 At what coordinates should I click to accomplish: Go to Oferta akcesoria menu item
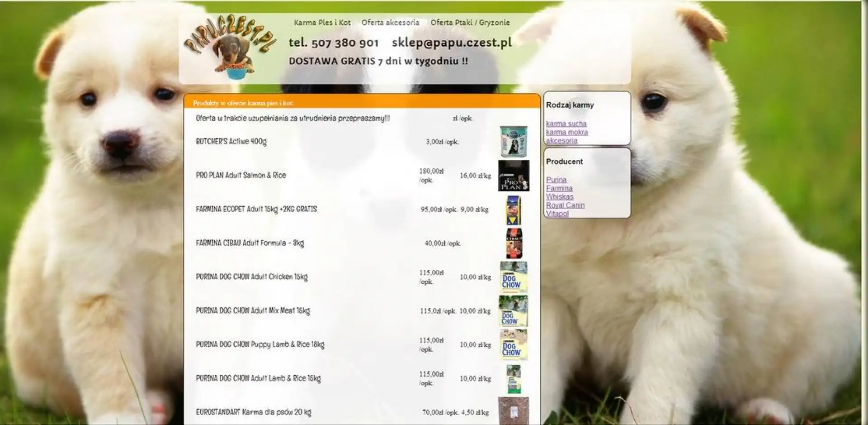coord(390,23)
